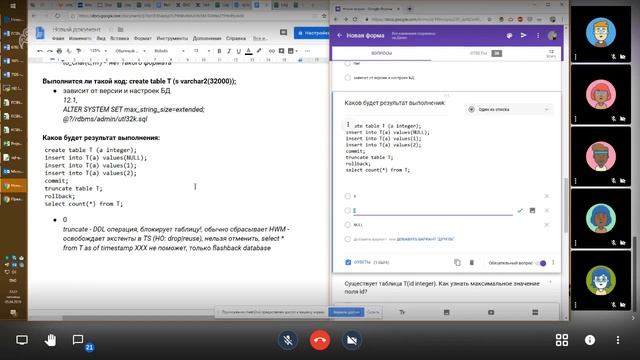The height and width of the screenshot is (360, 640).
Task: Open the Вставка menu in Docs
Action: click(120, 38)
